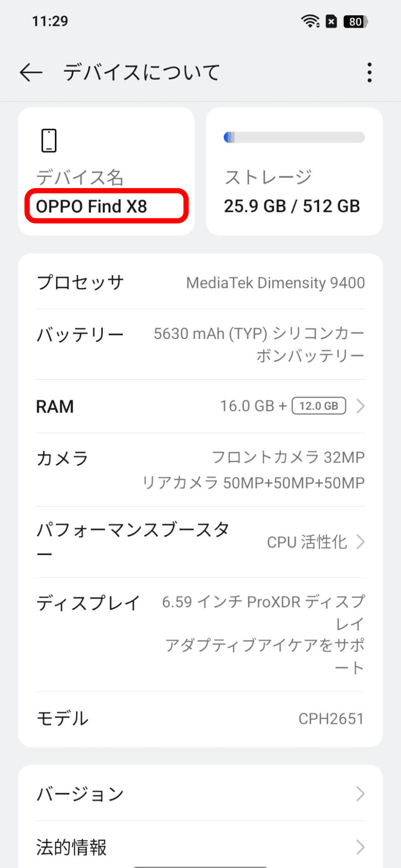This screenshot has height=868, width=401.
Task: Tap the battery level indicator
Action: click(356, 21)
